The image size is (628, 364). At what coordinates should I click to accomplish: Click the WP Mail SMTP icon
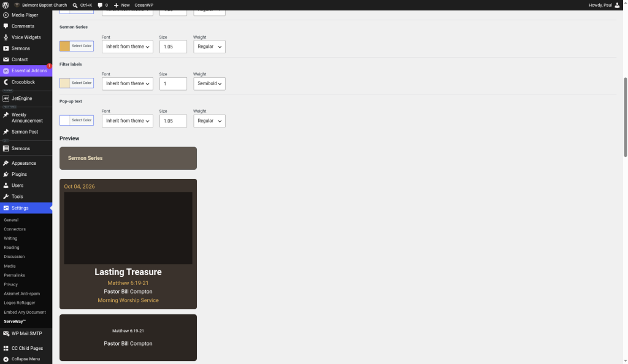[6, 333]
